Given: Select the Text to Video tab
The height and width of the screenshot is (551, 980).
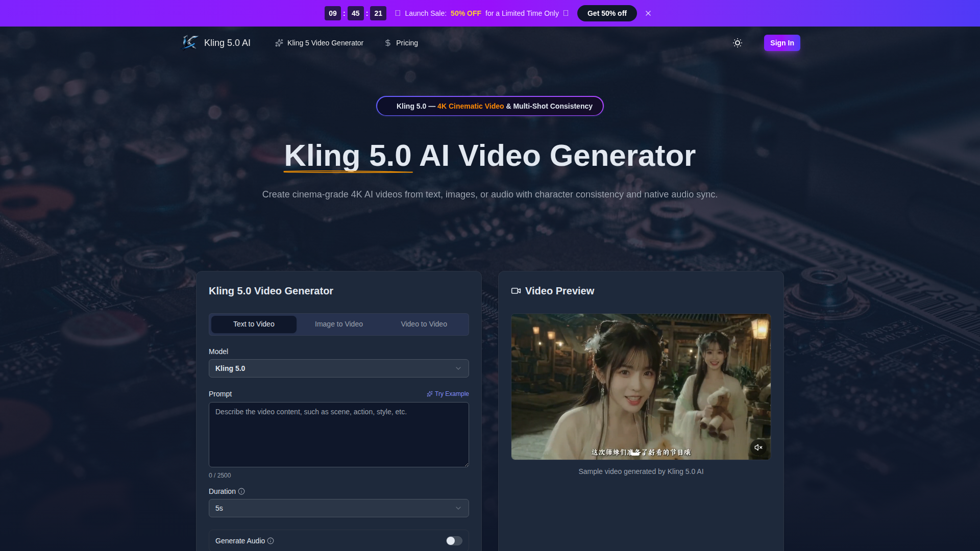Looking at the screenshot, I should pos(254,324).
